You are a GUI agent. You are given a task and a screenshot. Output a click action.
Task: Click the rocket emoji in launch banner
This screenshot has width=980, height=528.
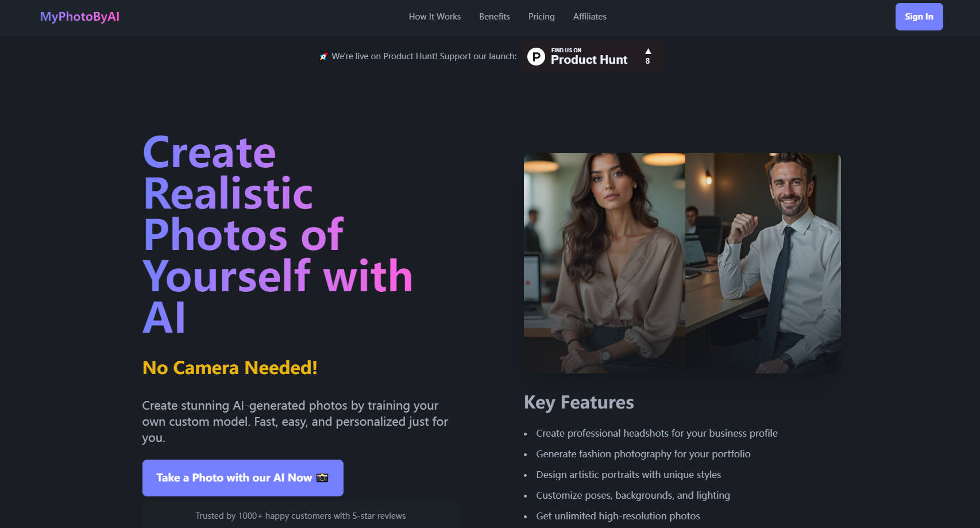(x=323, y=56)
